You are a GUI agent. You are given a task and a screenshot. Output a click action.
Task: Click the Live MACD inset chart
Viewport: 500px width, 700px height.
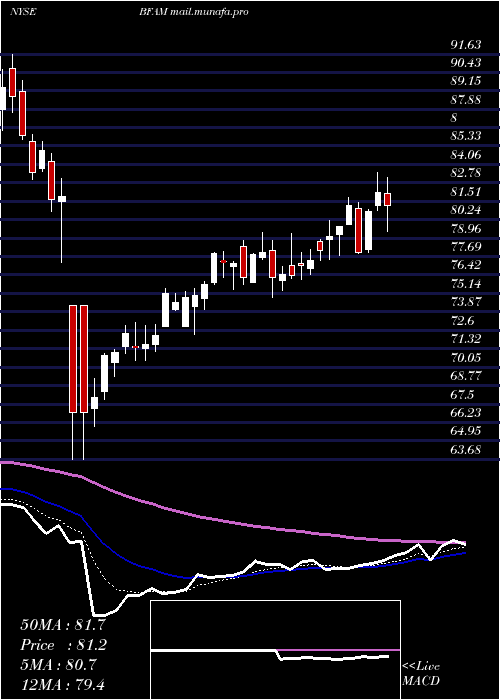coord(275,650)
